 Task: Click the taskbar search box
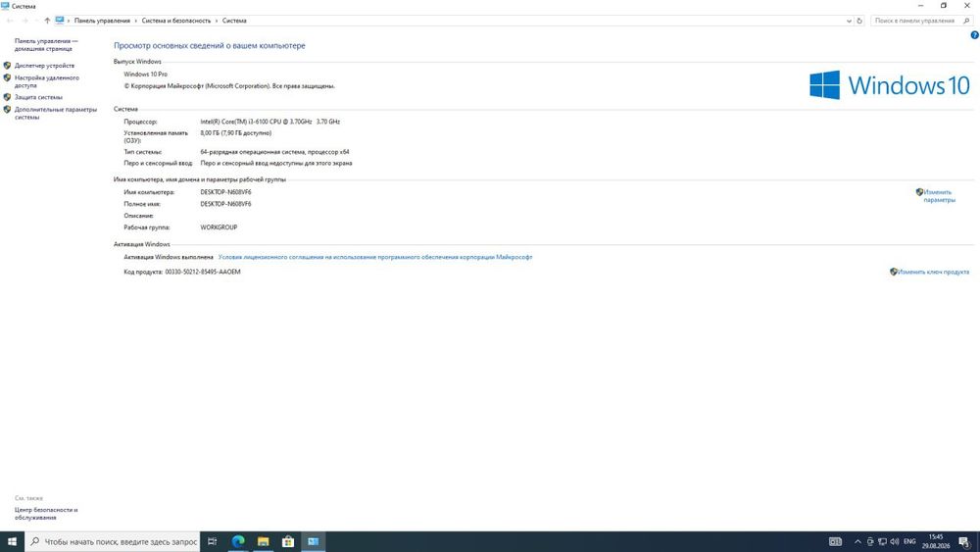[113, 541]
